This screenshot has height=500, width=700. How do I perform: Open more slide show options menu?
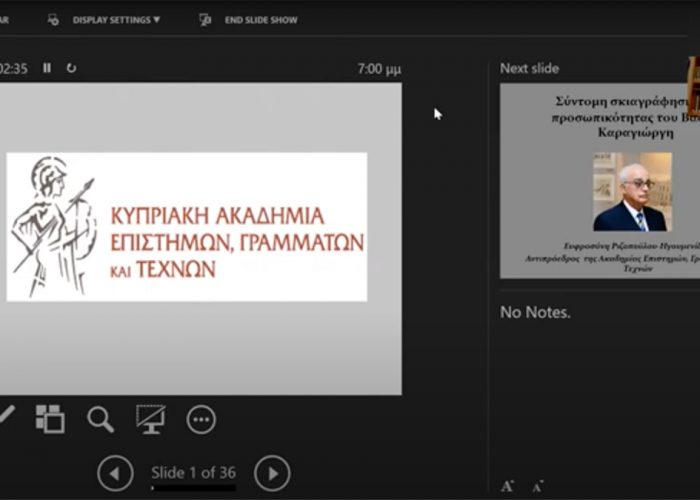(x=201, y=420)
